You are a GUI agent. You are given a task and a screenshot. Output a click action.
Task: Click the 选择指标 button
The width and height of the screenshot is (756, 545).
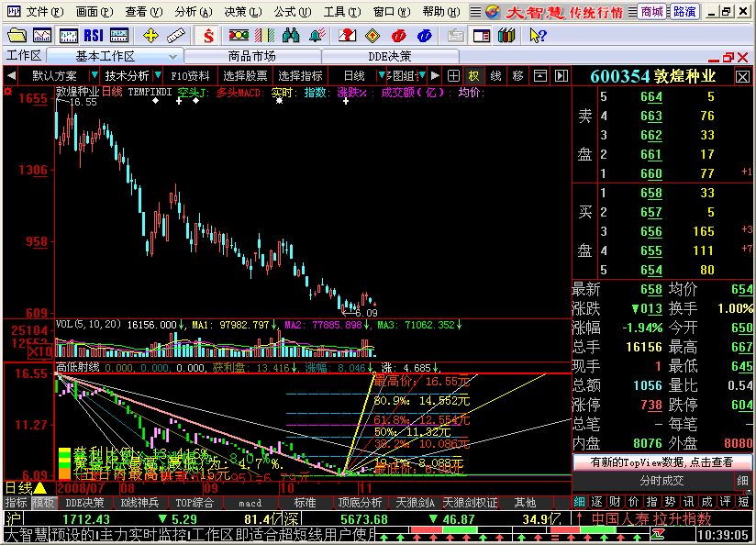pos(300,76)
